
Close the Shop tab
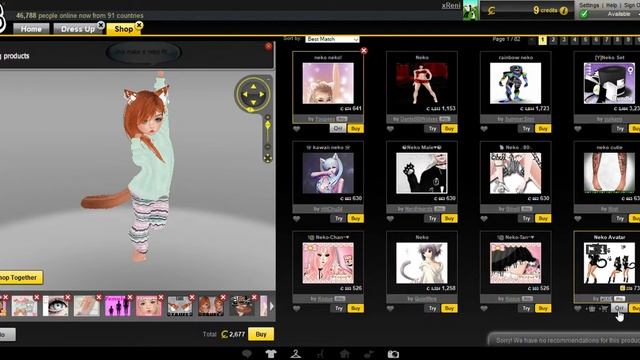(x=139, y=25)
